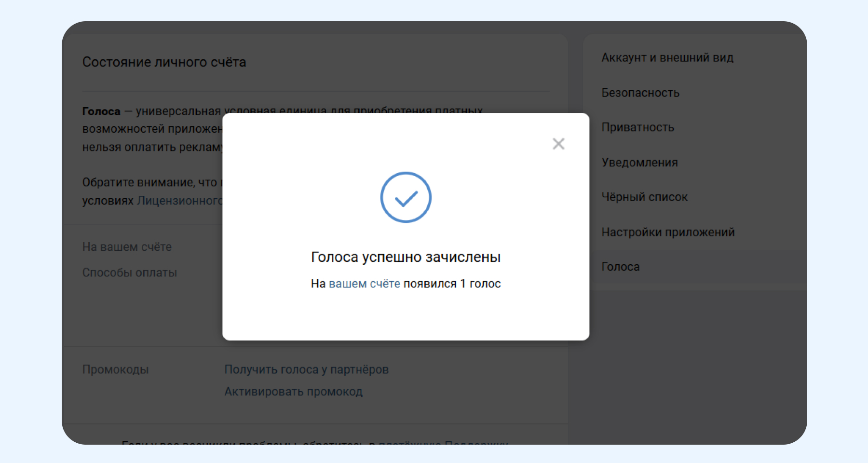Click the 'Активировать промокод' link
868x463 pixels.
pos(293,392)
